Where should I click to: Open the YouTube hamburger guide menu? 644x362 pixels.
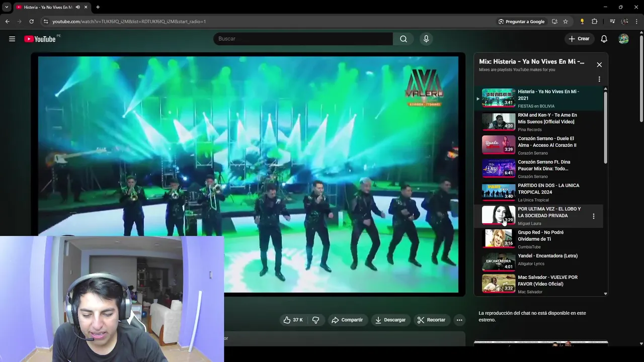(12, 39)
